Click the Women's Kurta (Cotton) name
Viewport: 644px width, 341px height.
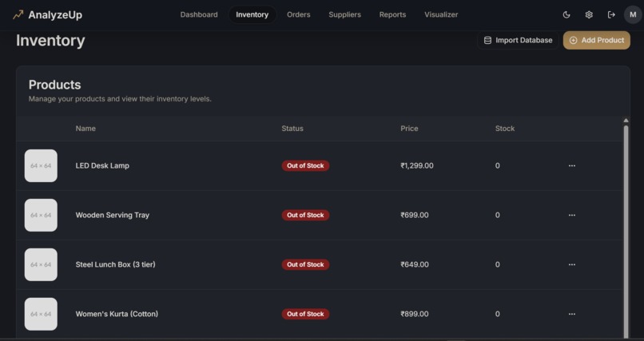pos(117,314)
